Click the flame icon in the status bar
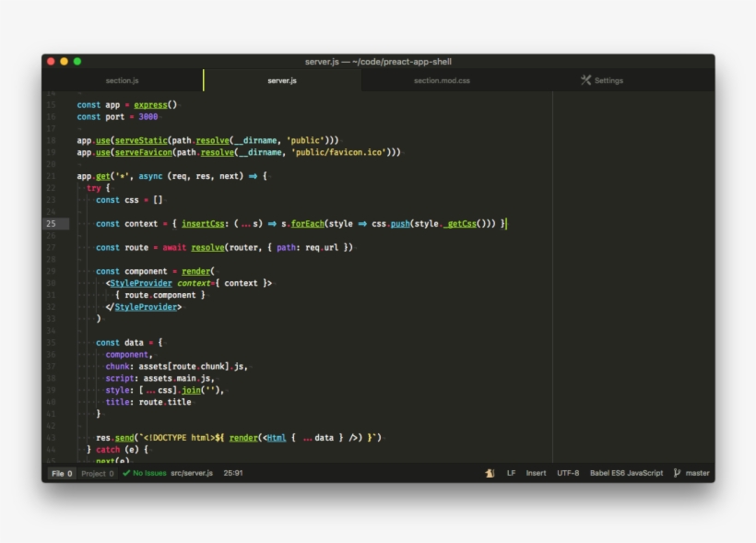 [x=489, y=472]
